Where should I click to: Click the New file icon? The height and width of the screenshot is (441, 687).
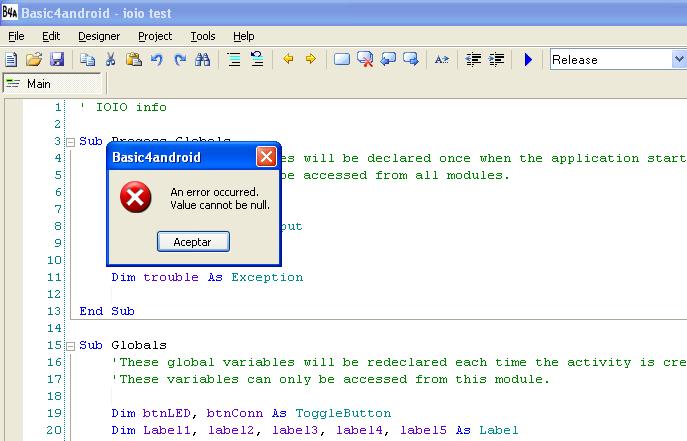11,59
